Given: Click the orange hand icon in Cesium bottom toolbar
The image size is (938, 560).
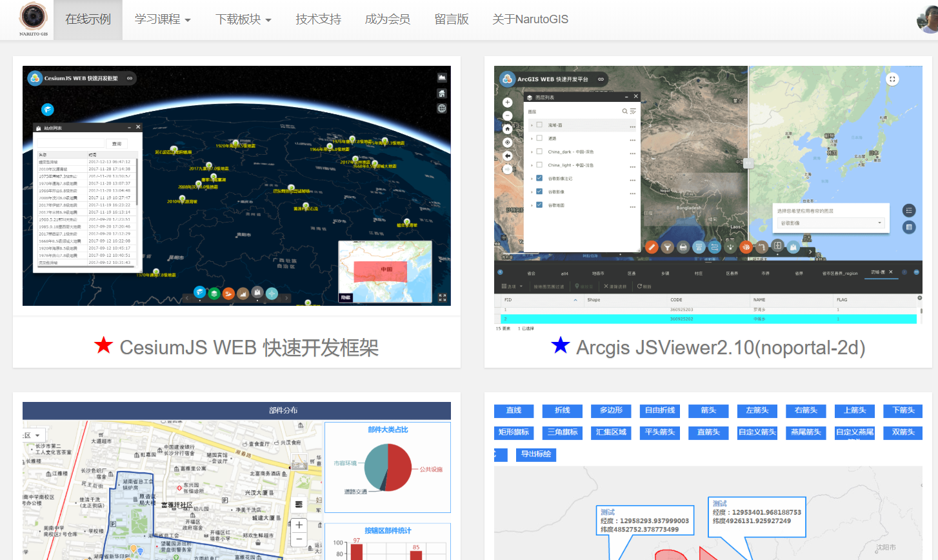Looking at the screenshot, I should click(228, 294).
